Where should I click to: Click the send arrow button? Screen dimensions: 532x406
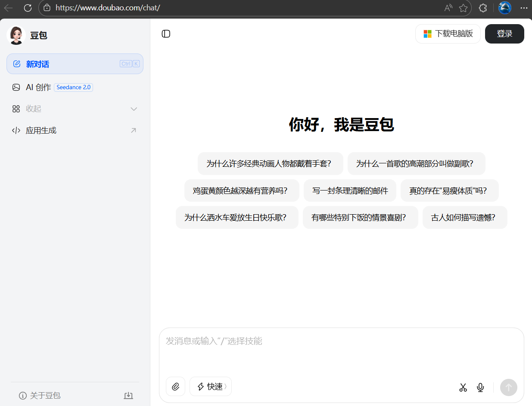508,387
